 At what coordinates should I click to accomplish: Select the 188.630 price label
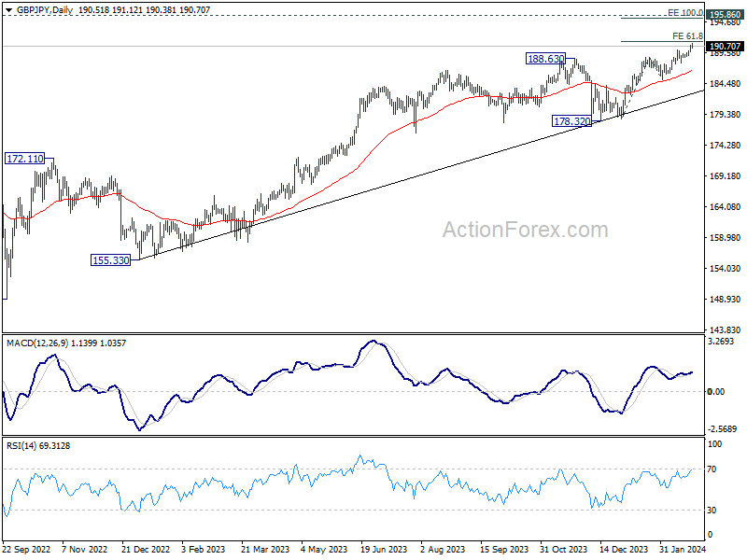point(545,59)
